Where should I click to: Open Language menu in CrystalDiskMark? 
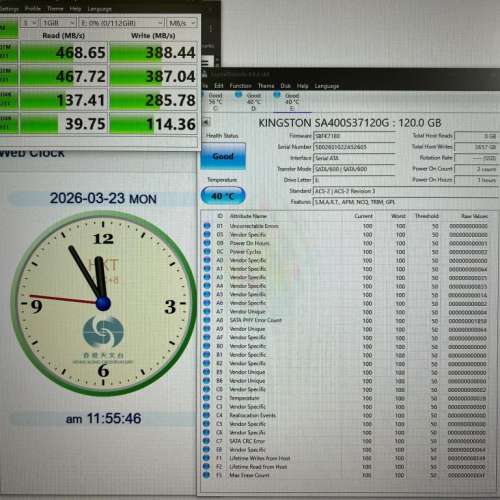pos(99,9)
